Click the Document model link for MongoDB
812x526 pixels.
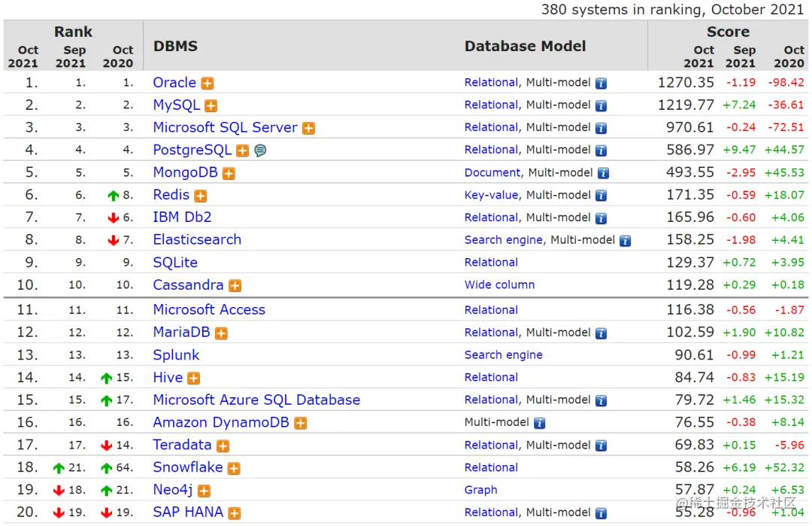click(492, 172)
